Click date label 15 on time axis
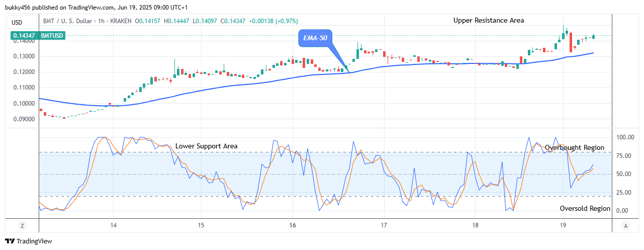This screenshot has width=644, height=250. [x=201, y=226]
